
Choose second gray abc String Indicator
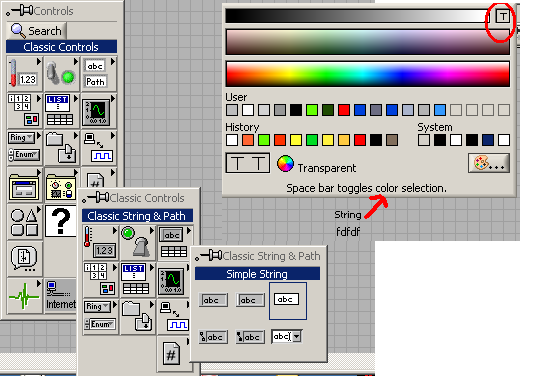tap(250, 300)
